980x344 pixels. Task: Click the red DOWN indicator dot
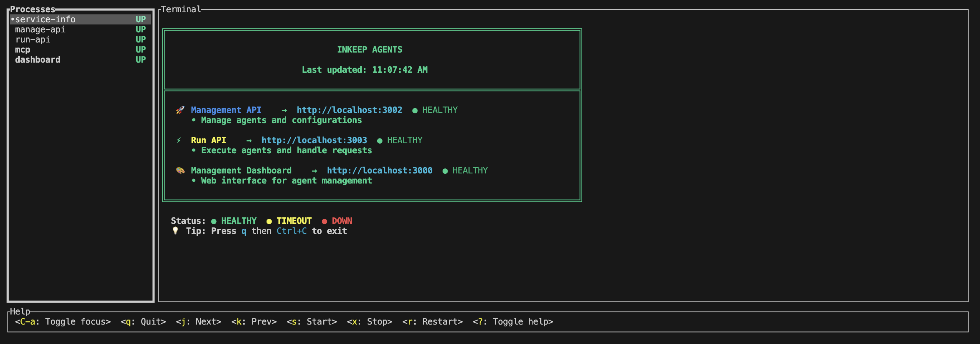click(x=324, y=221)
